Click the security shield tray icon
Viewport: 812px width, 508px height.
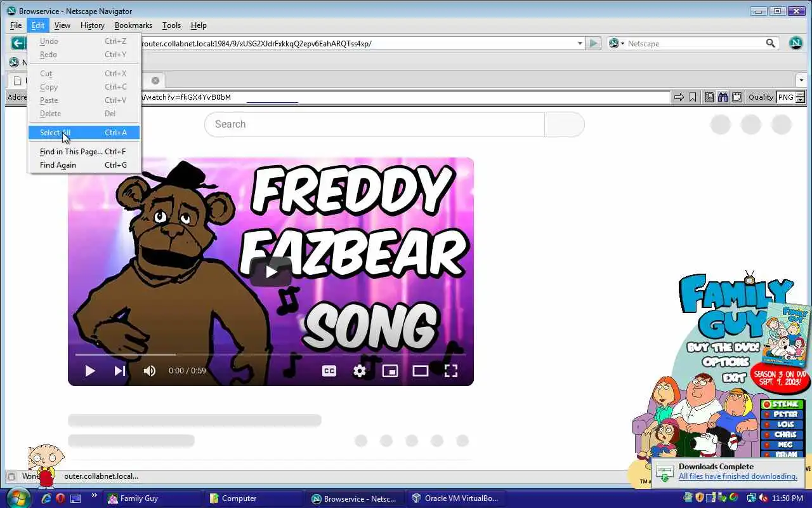pos(700,498)
